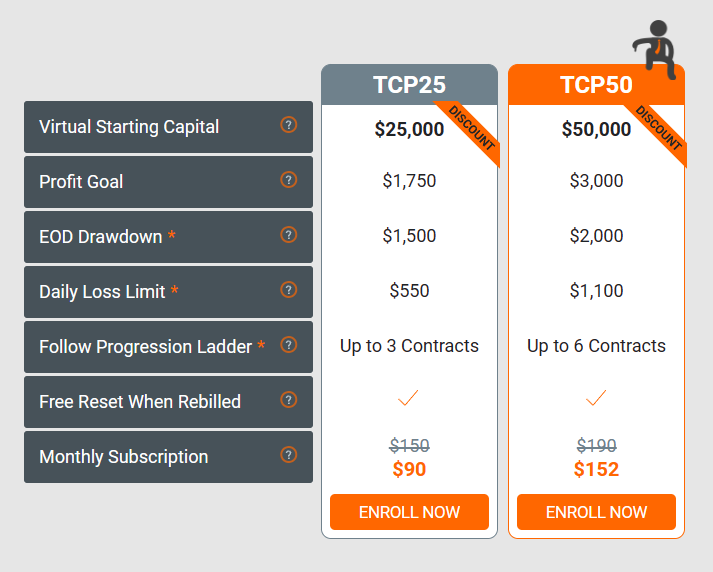Enroll now in the TCP25 plan
The image size is (713, 572).
pyautogui.click(x=409, y=512)
